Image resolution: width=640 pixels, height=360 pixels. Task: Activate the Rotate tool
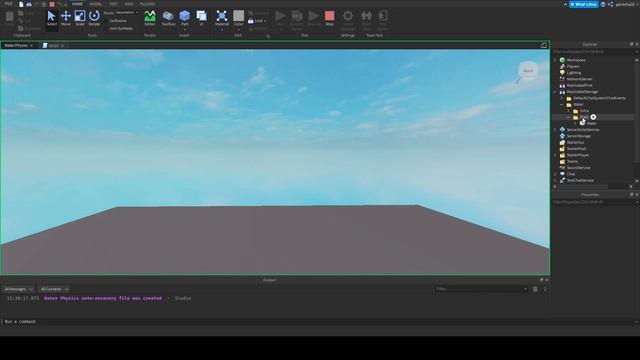click(94, 18)
